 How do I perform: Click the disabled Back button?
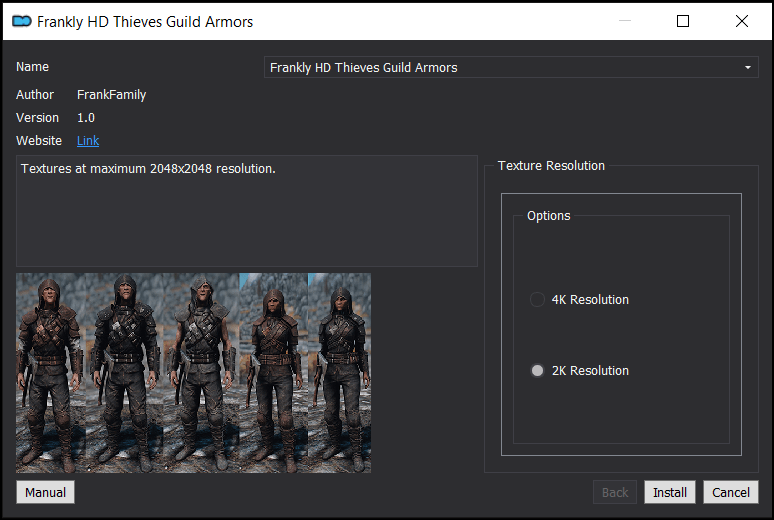[615, 492]
